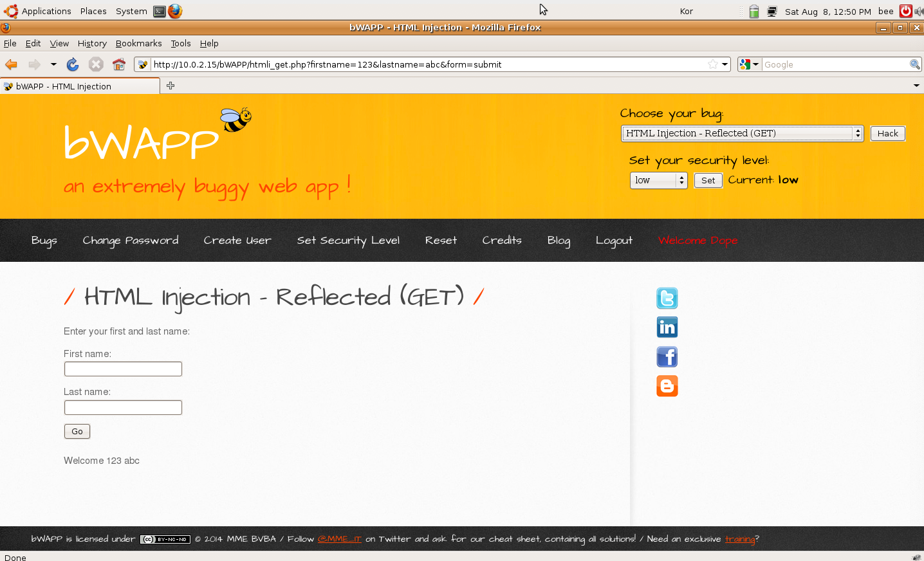Open the File menu
The width and height of the screenshot is (924, 561).
[10, 43]
